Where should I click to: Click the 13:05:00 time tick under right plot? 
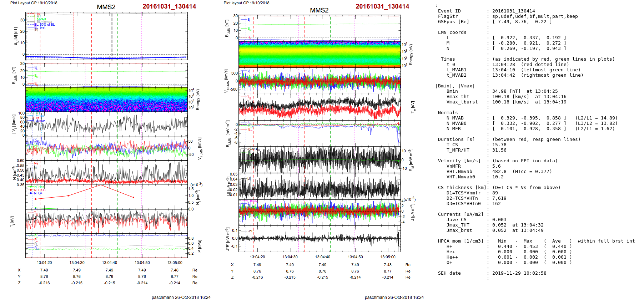tap(388, 257)
